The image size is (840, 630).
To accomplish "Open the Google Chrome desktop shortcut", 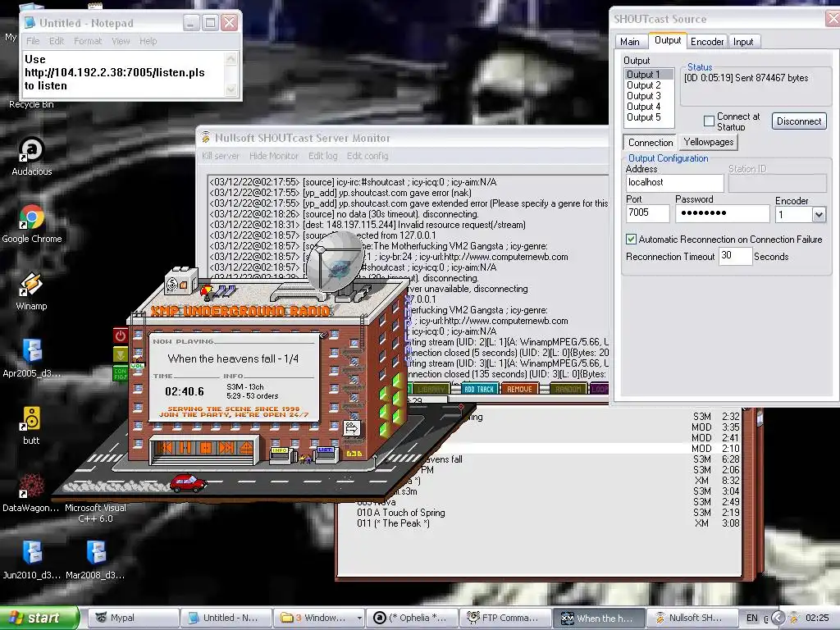I will point(32,224).
